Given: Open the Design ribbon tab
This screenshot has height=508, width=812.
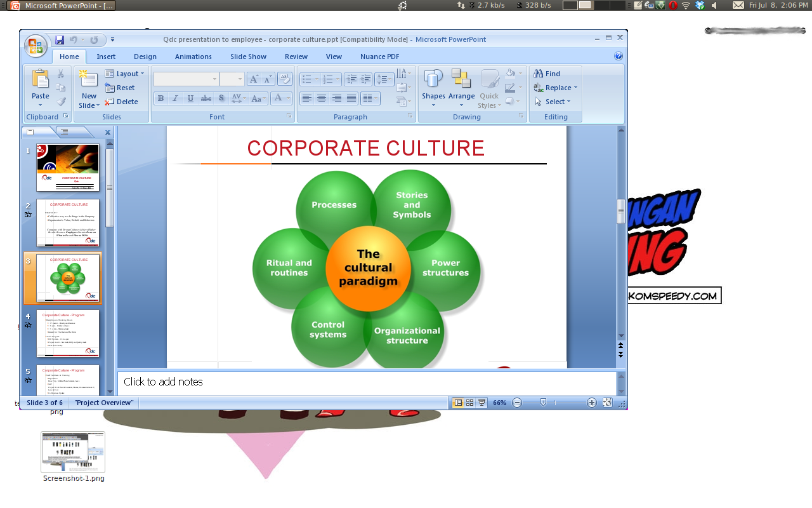Looking at the screenshot, I should [x=145, y=57].
